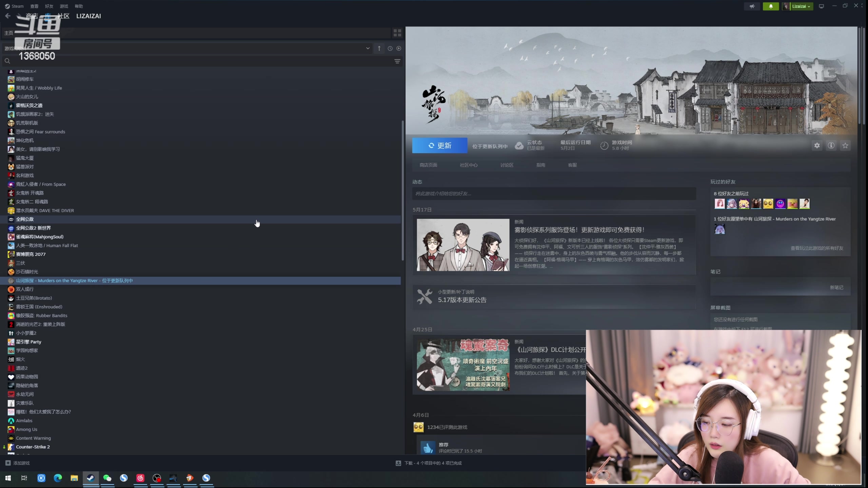Open File Explorer from the taskbar
This screenshot has width=868, height=488.
pyautogui.click(x=74, y=478)
